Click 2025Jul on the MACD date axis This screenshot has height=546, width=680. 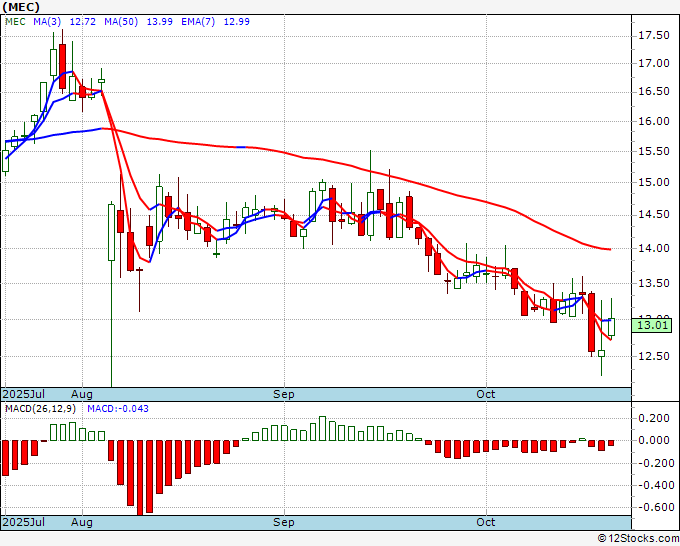(24, 522)
